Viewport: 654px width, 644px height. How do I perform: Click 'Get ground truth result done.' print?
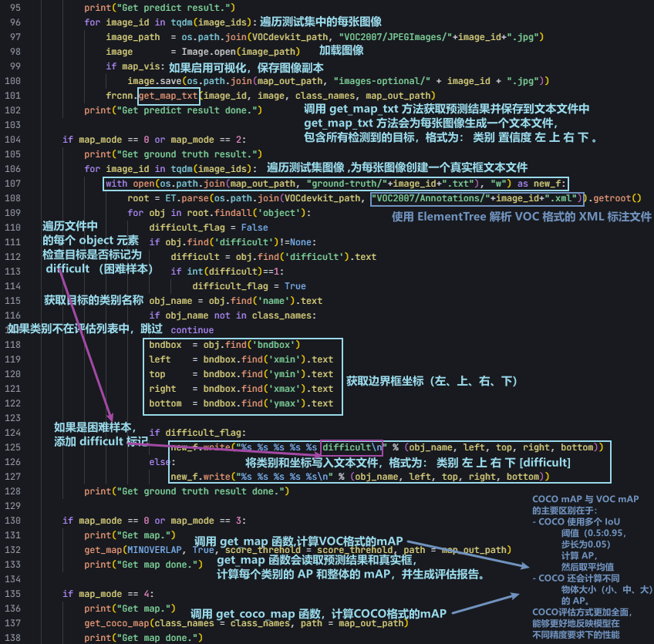[187, 491]
